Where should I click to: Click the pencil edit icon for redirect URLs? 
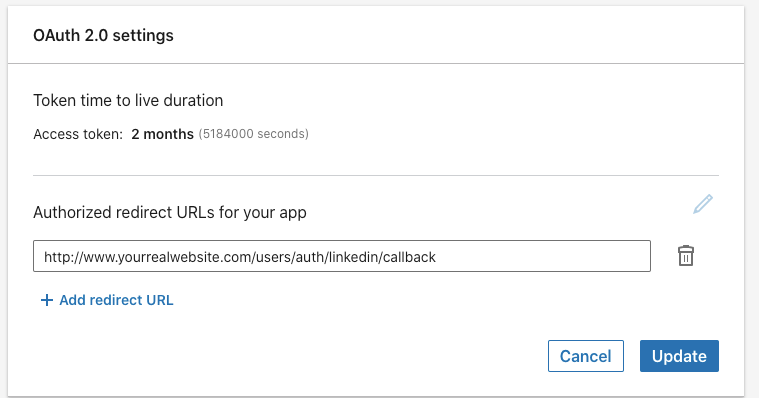tap(703, 204)
